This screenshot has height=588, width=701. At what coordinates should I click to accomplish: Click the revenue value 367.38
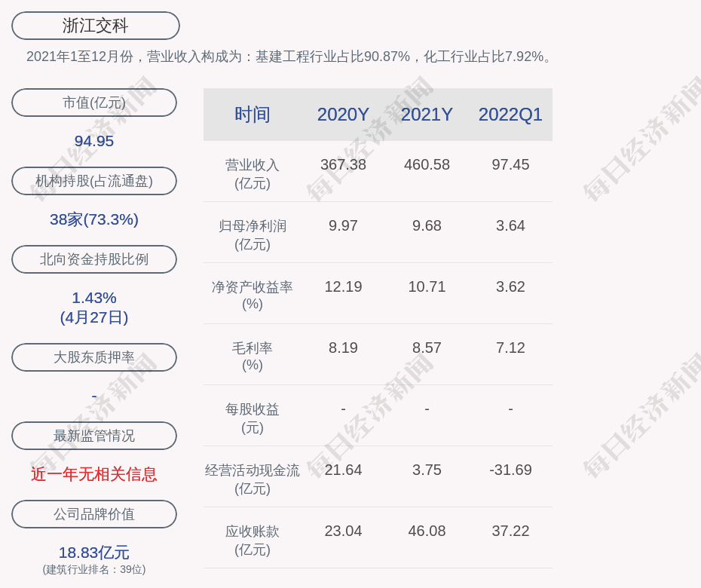[343, 164]
